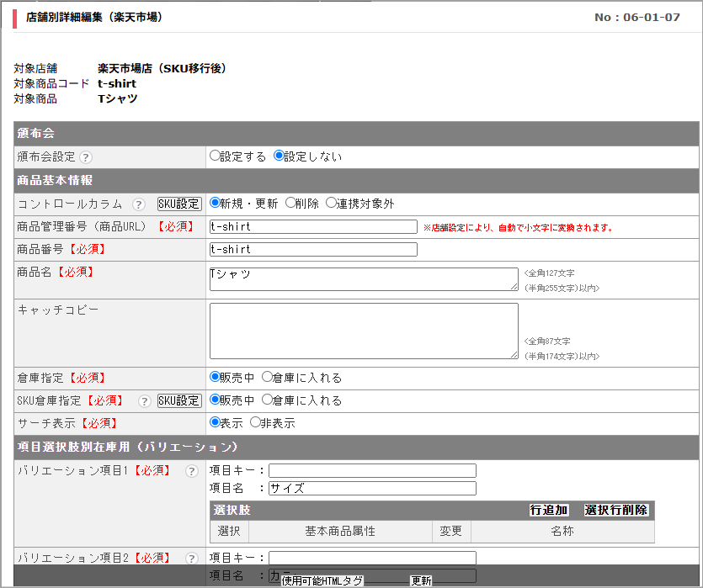This screenshot has width=703, height=588.
Task: Select 倉庫に入れる in the SKU倉庫指定 row
Action: (x=267, y=400)
